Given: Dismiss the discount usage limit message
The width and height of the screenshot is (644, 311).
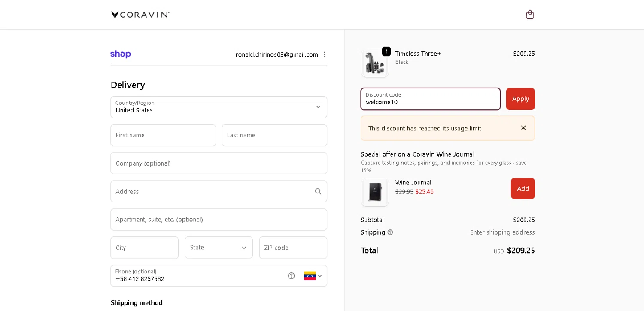Looking at the screenshot, I should [523, 128].
